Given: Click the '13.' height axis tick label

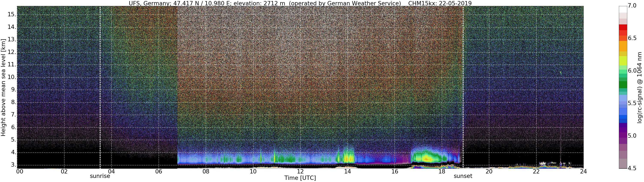Looking at the screenshot, I should tap(12, 40).
